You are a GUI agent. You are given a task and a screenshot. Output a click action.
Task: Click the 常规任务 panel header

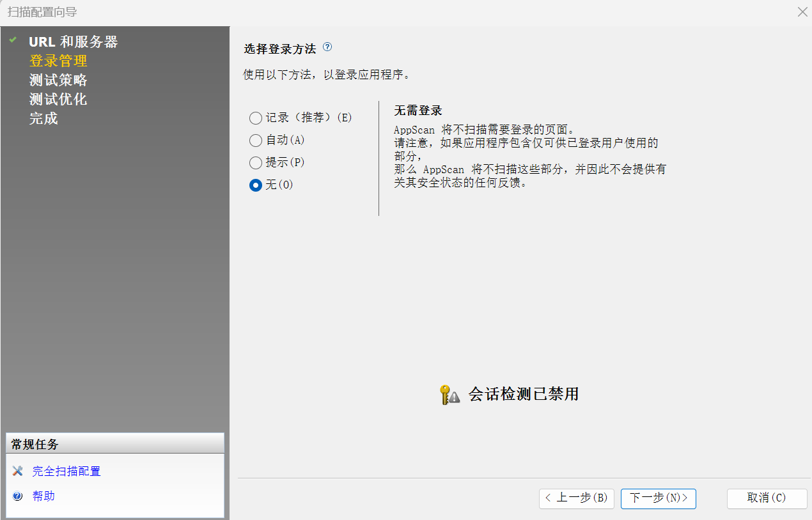(115, 444)
